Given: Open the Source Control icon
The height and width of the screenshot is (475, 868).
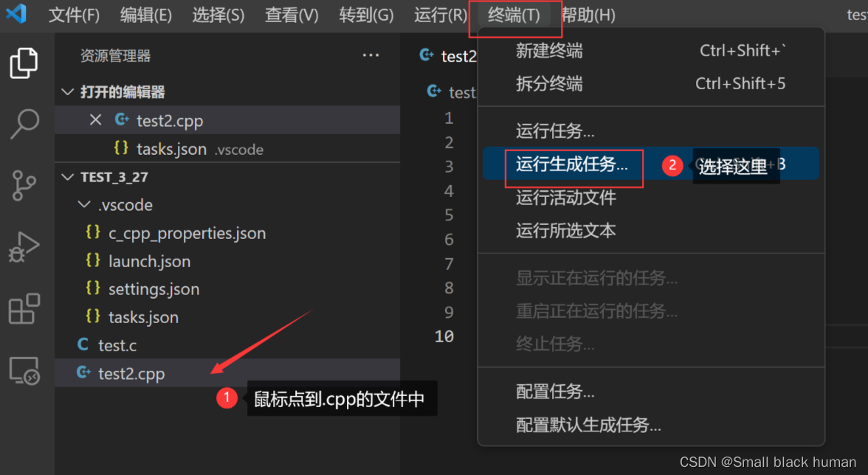Looking at the screenshot, I should coord(24,185).
